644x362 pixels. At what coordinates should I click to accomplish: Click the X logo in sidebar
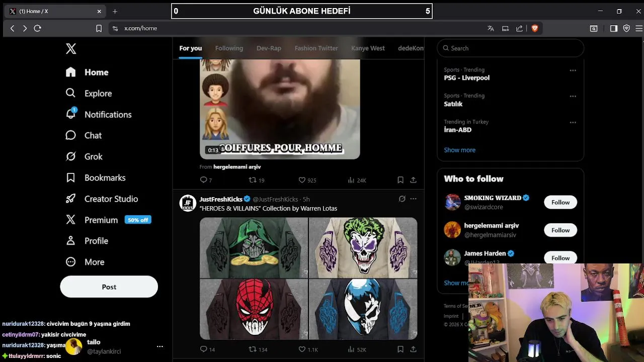tap(71, 49)
